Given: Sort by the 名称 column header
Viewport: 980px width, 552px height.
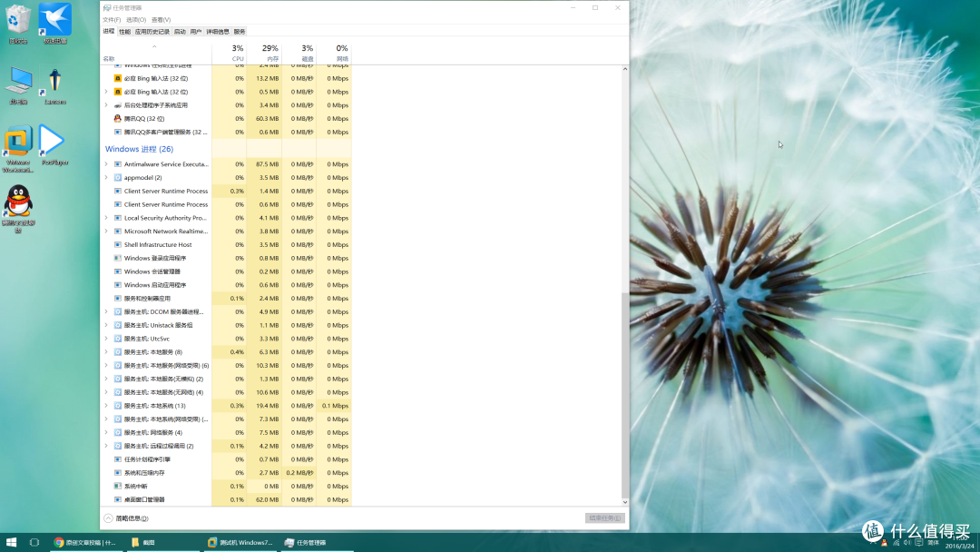Looking at the screenshot, I should [x=156, y=54].
